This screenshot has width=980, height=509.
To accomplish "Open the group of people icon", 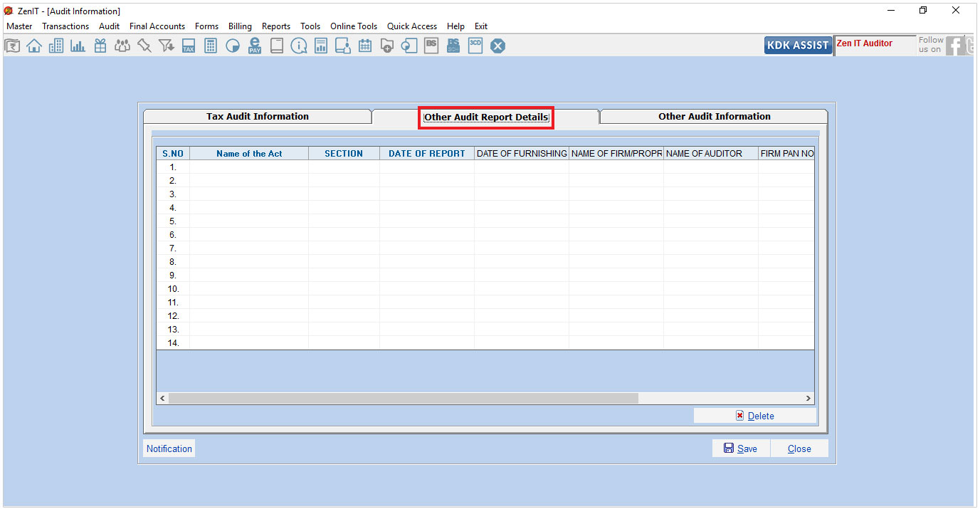I will point(122,46).
